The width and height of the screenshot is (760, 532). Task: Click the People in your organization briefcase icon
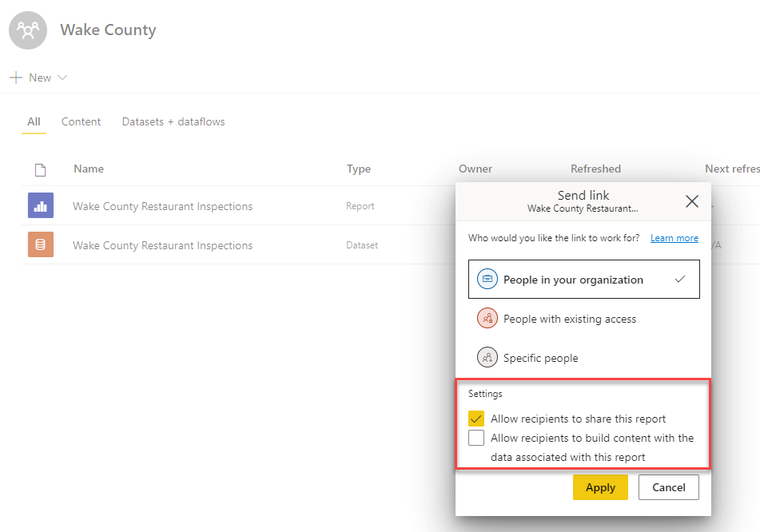point(487,280)
